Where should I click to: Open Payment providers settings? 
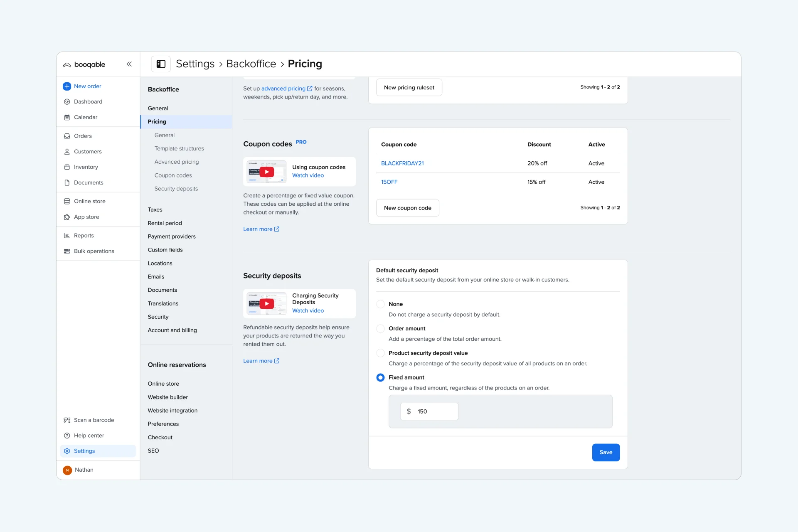coord(172,236)
